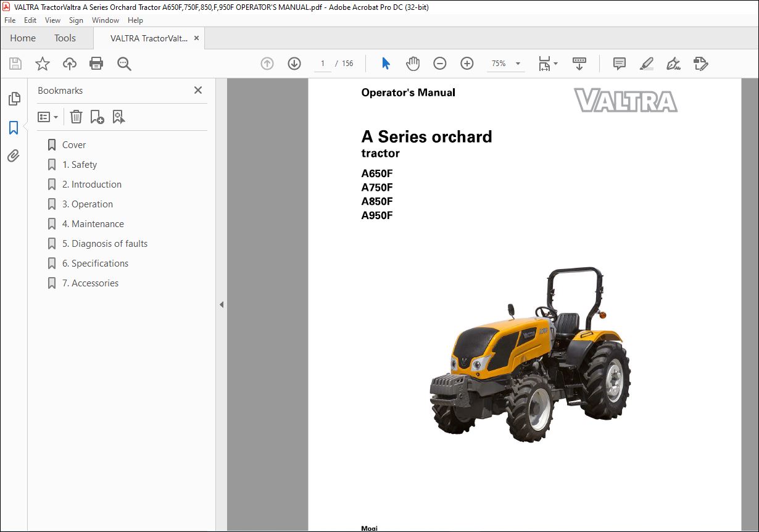
Task: Close the Bookmarks panel
Action: coord(198,90)
